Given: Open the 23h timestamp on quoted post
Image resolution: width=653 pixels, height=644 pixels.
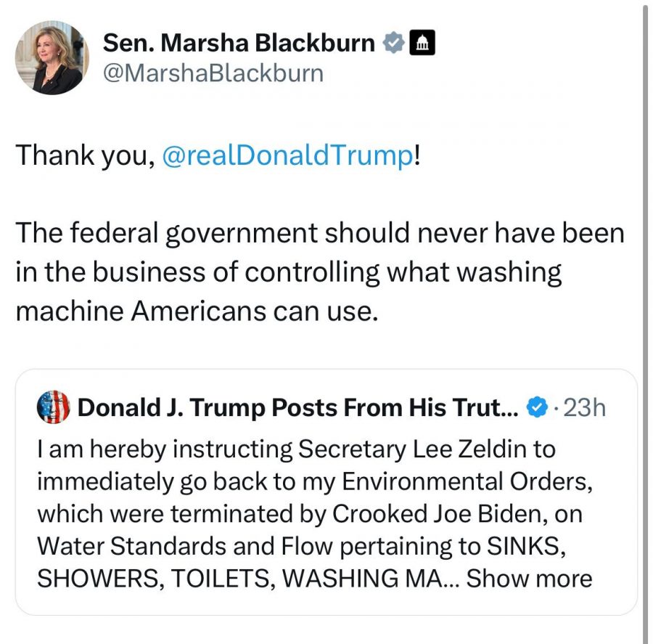Looking at the screenshot, I should pos(584,408).
